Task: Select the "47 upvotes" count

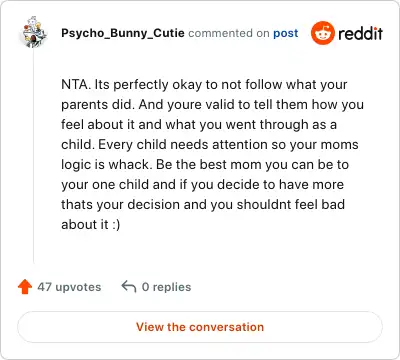Action: (x=69, y=287)
